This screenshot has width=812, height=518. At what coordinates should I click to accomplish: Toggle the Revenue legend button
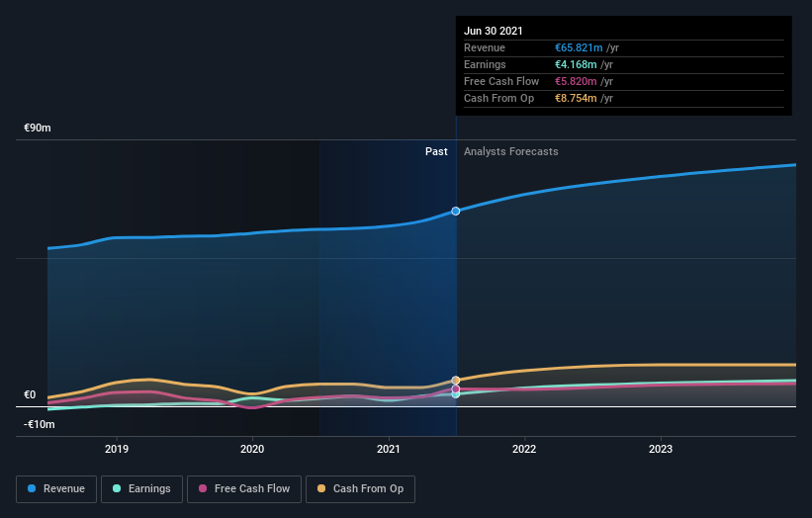56,489
